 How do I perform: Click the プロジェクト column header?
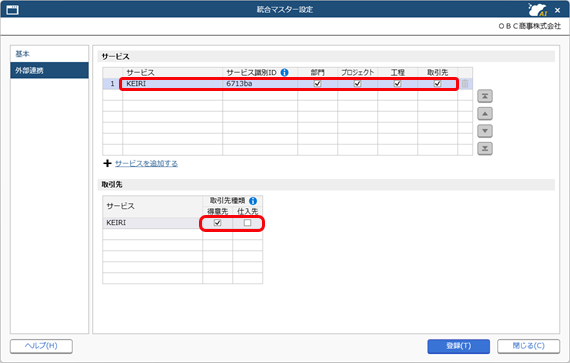[x=357, y=72]
